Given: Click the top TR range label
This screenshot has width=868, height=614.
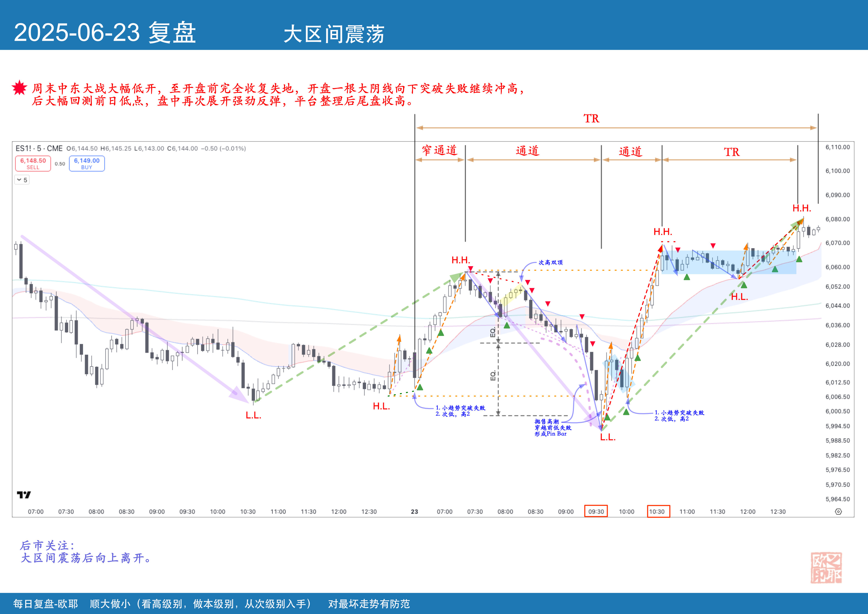Looking at the screenshot, I should coord(591,118).
